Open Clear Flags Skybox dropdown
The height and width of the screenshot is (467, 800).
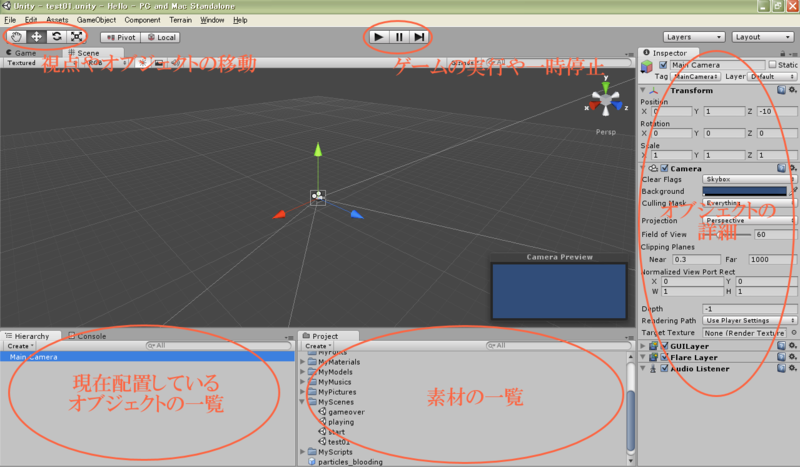[x=749, y=179]
